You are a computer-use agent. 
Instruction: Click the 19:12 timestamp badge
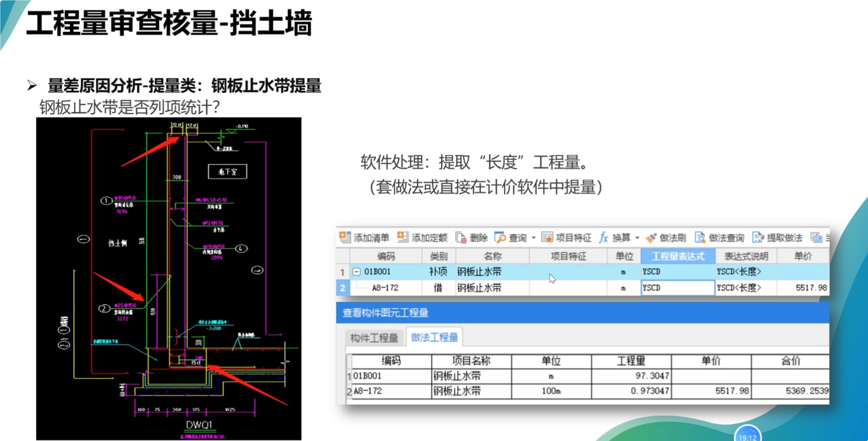747,436
